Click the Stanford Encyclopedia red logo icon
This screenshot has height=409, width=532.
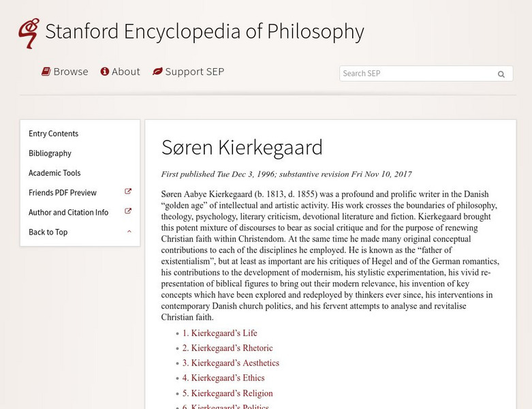(29, 33)
